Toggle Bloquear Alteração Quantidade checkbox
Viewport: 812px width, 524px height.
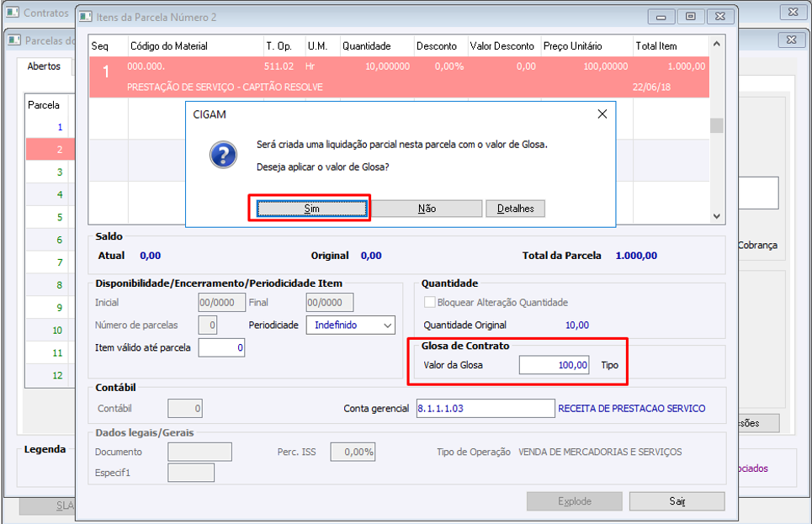(429, 303)
